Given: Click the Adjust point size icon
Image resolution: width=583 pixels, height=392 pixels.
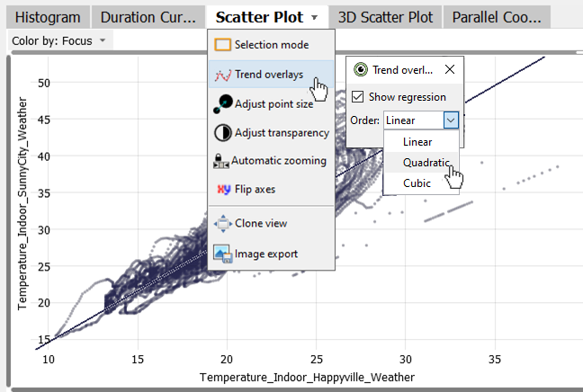Looking at the screenshot, I should [222, 104].
